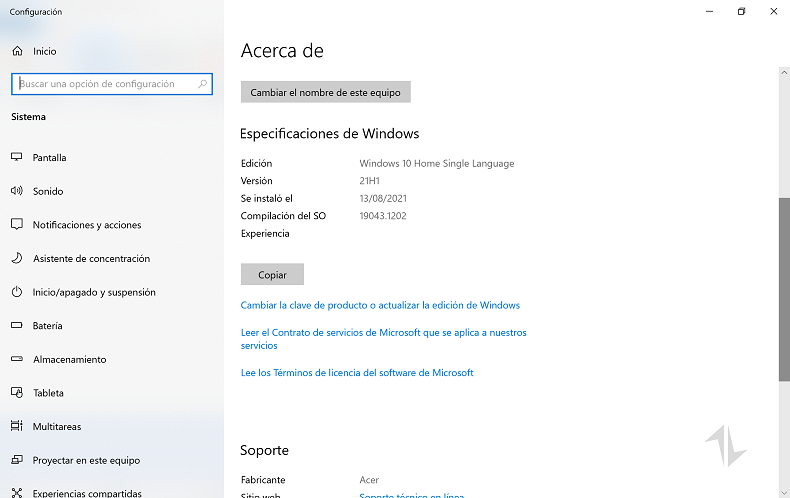The image size is (790, 498).
Task: Click the scrollbar up arrow
Action: [x=784, y=73]
